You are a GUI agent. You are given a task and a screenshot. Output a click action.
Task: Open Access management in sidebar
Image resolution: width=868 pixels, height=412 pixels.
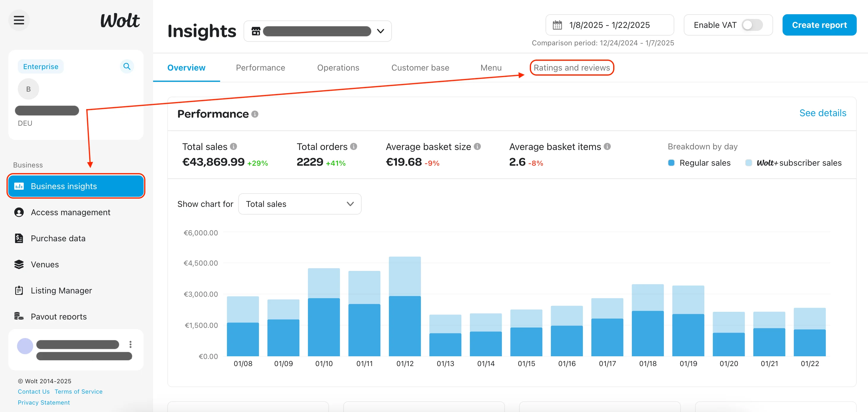coord(70,213)
